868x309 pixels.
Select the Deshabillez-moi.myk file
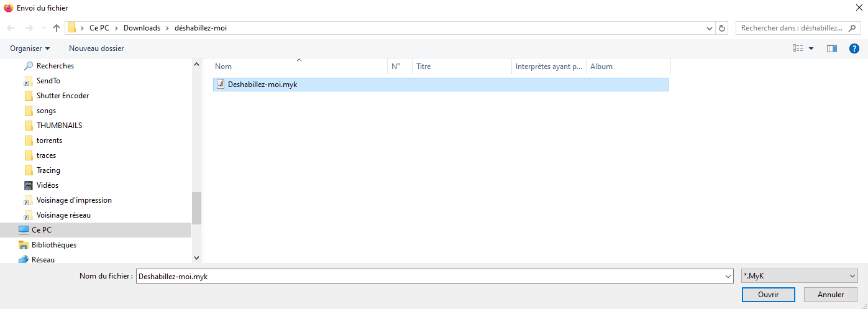point(262,85)
